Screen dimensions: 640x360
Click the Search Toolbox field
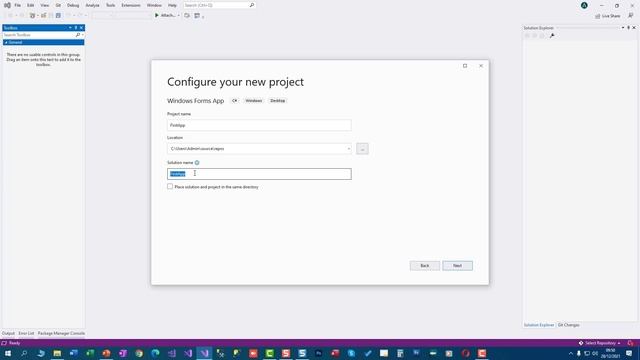[x=39, y=35]
